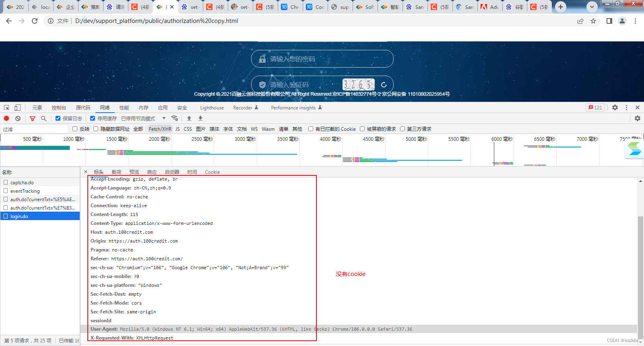Viewport: 644px width, 346px height.
Task: Open throttling mode dropdown
Action: [x=143, y=118]
